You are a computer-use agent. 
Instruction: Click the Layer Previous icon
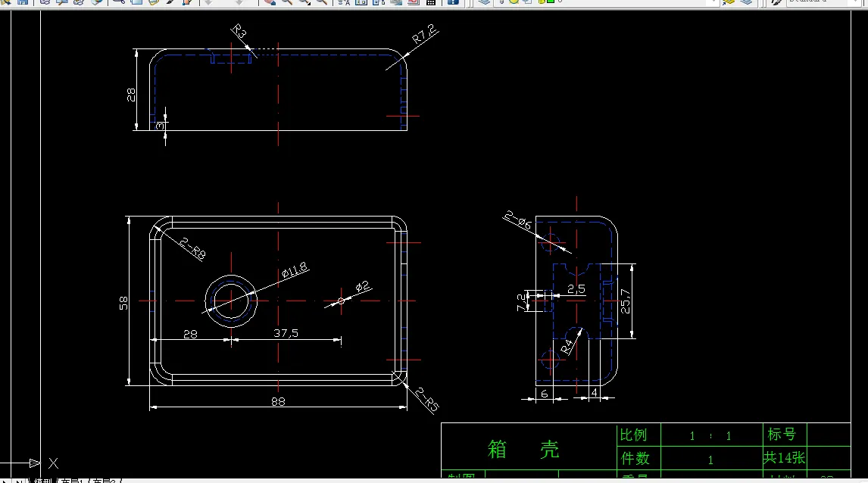746,2
